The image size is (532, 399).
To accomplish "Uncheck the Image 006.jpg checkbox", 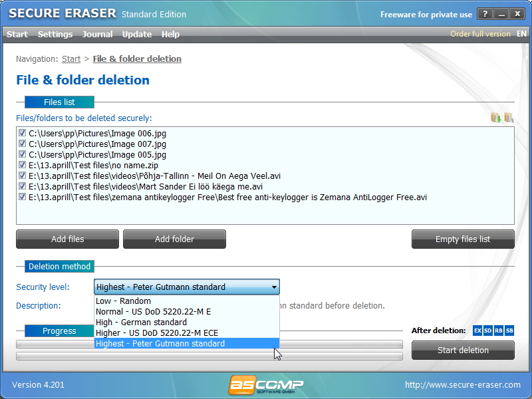I will click(22, 133).
